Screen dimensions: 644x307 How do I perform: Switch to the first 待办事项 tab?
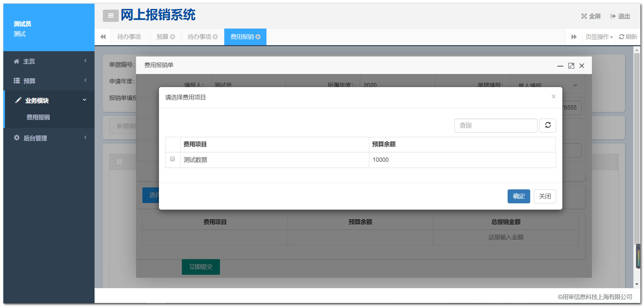[x=129, y=37]
